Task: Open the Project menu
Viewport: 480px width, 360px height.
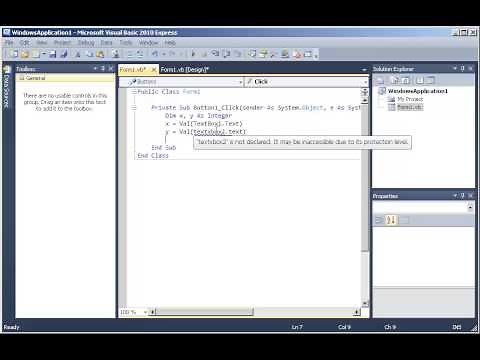Action: coord(63,43)
